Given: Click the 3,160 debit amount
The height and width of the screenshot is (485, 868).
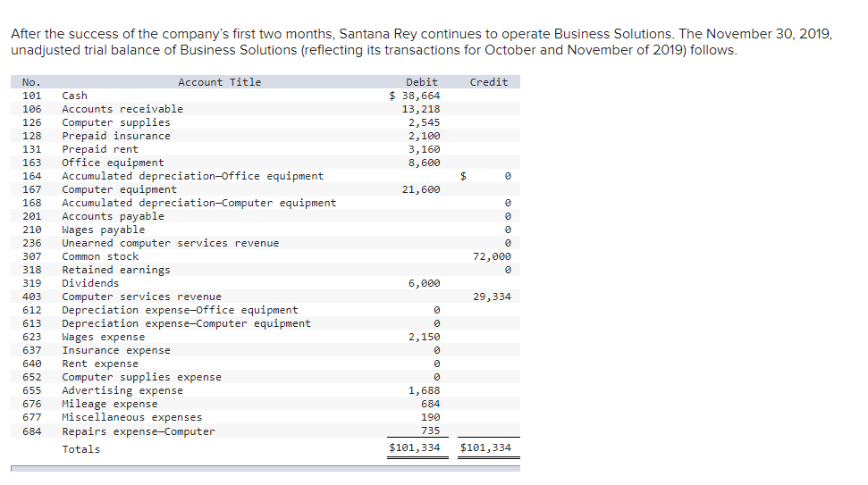Looking at the screenshot, I should point(424,149).
